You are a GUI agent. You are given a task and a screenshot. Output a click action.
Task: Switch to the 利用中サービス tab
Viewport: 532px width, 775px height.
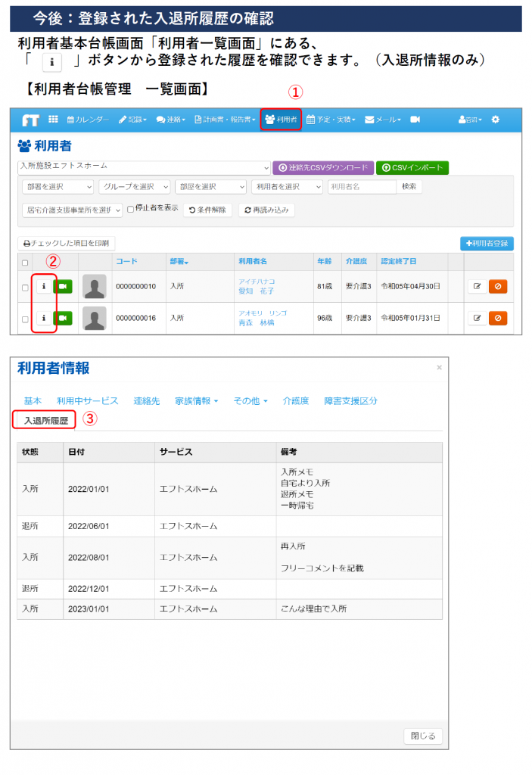coord(88,401)
